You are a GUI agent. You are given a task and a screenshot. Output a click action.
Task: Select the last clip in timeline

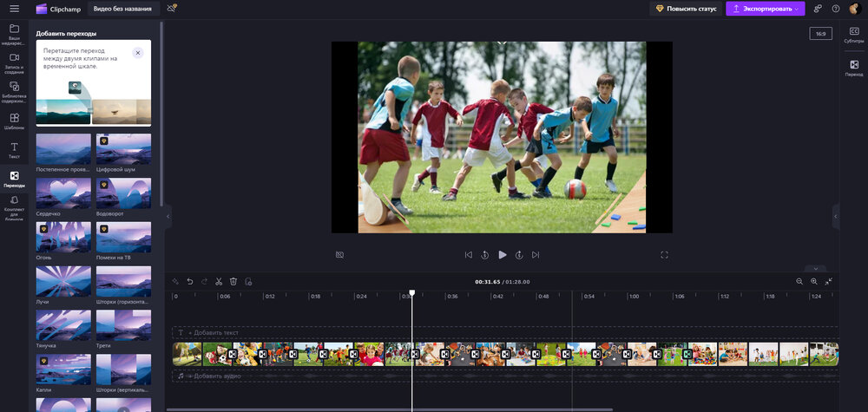(824, 354)
